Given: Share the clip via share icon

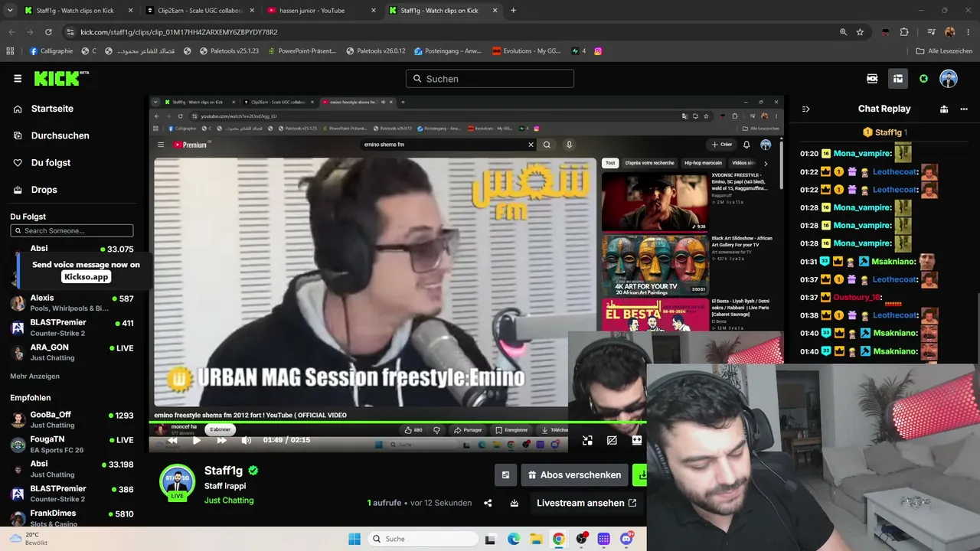Looking at the screenshot, I should click(x=488, y=503).
